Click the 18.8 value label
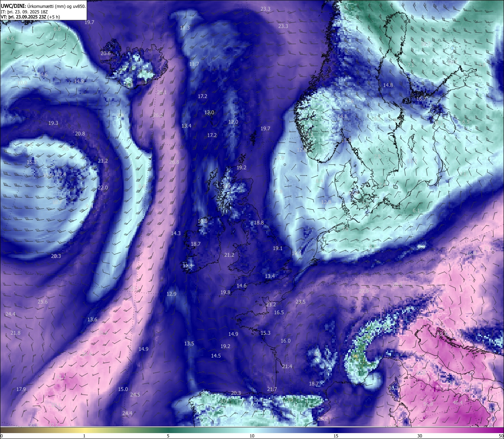This screenshot has height=439, width=504. click(x=259, y=223)
